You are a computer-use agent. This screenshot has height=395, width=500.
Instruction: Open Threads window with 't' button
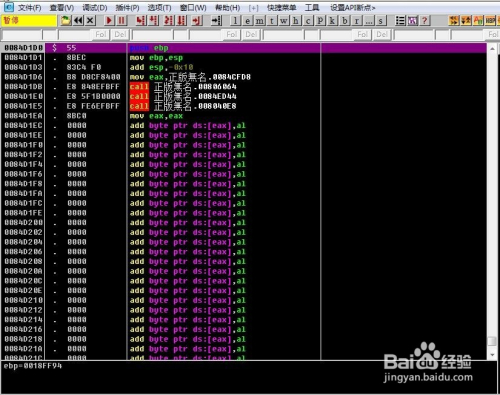[x=272, y=21]
